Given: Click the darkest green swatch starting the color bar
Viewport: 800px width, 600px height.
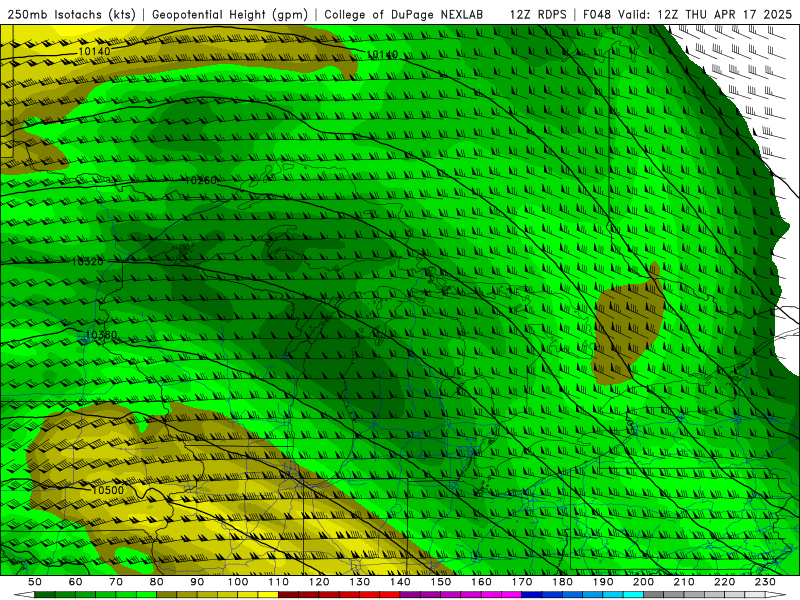Looking at the screenshot, I should [x=45, y=594].
